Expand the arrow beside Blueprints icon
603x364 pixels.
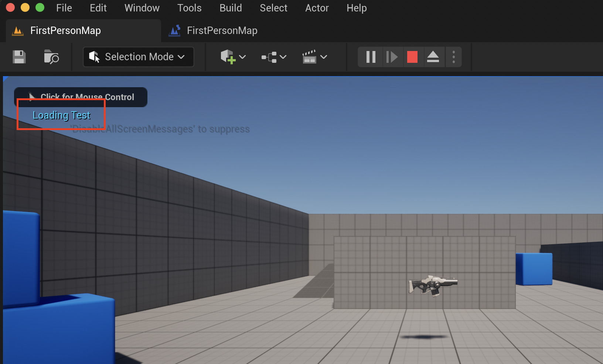tap(283, 57)
